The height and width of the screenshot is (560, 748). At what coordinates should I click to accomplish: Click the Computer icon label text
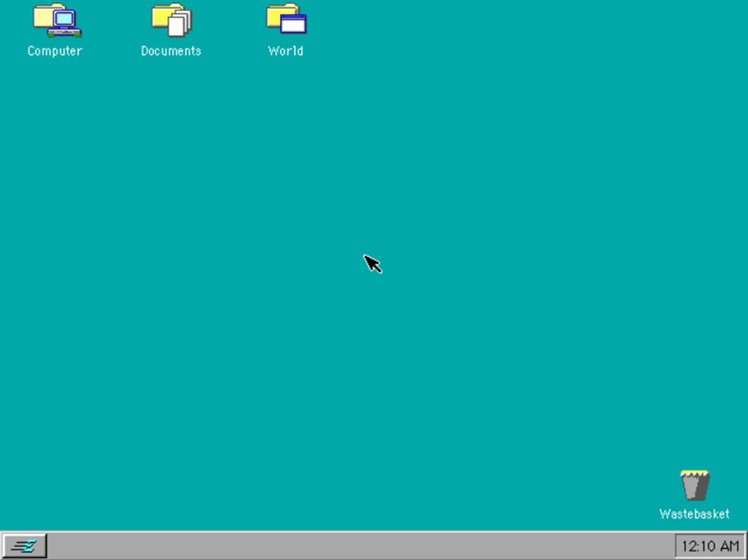click(x=55, y=51)
